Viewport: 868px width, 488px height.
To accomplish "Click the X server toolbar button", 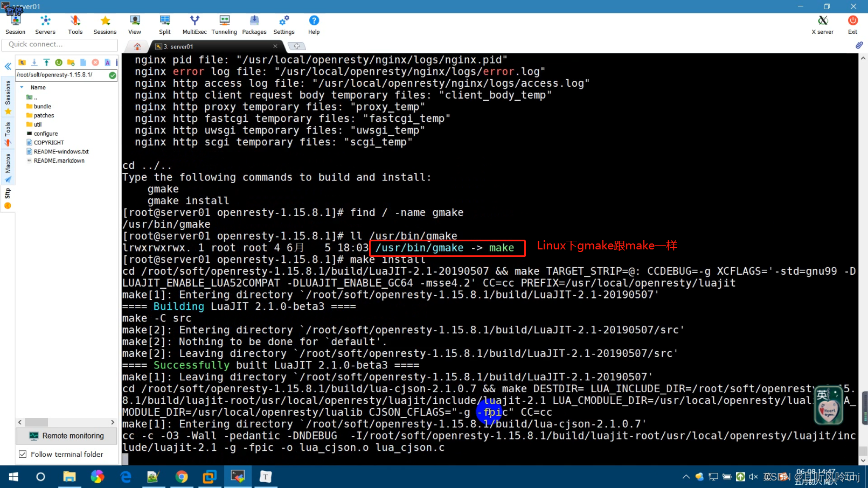I will (823, 25).
